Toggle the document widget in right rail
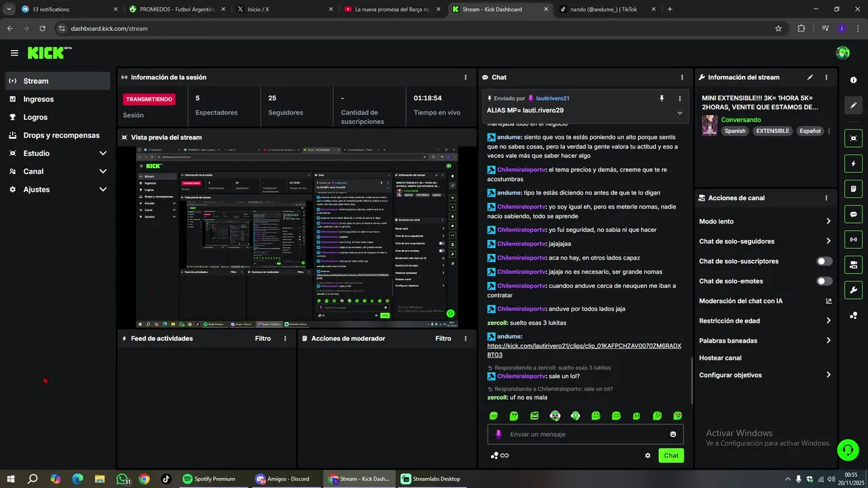The image size is (868, 488). pyautogui.click(x=853, y=189)
